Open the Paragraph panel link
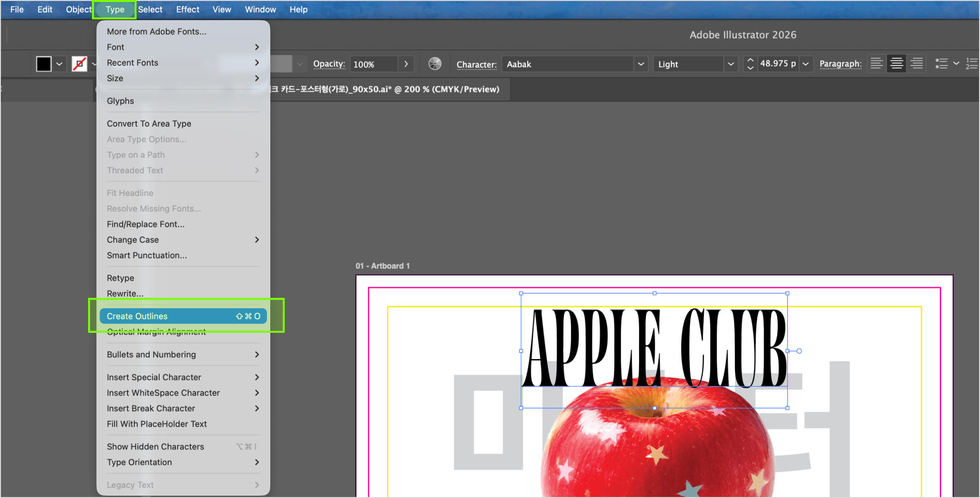Viewport: 980px width, 498px height. click(x=841, y=64)
